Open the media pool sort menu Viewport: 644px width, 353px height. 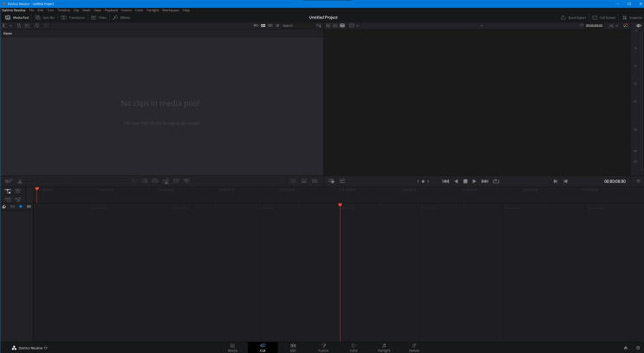point(319,25)
